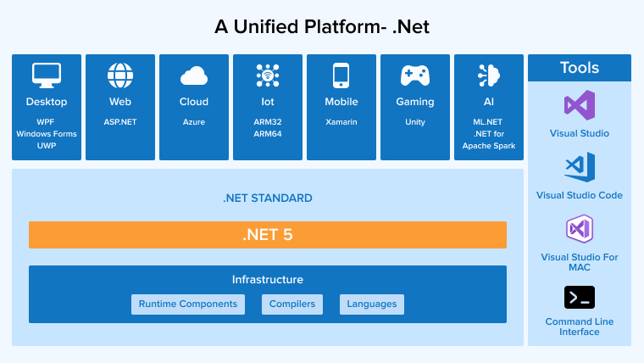Click the Visual Studio label
This screenshot has width=644, height=363.
click(579, 133)
